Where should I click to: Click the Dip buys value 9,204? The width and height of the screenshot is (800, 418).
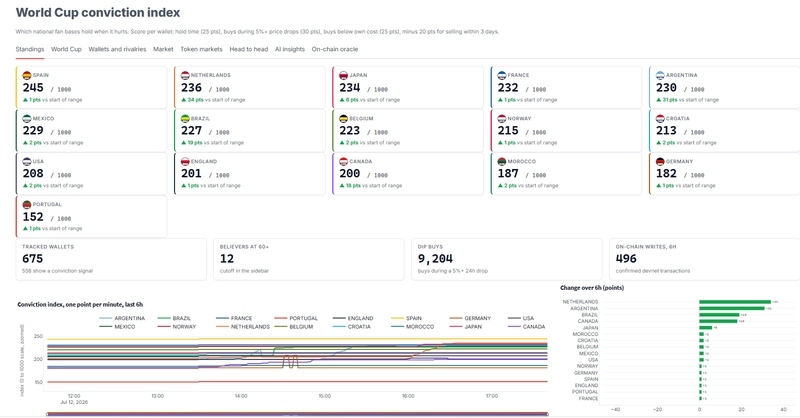[x=435, y=259]
